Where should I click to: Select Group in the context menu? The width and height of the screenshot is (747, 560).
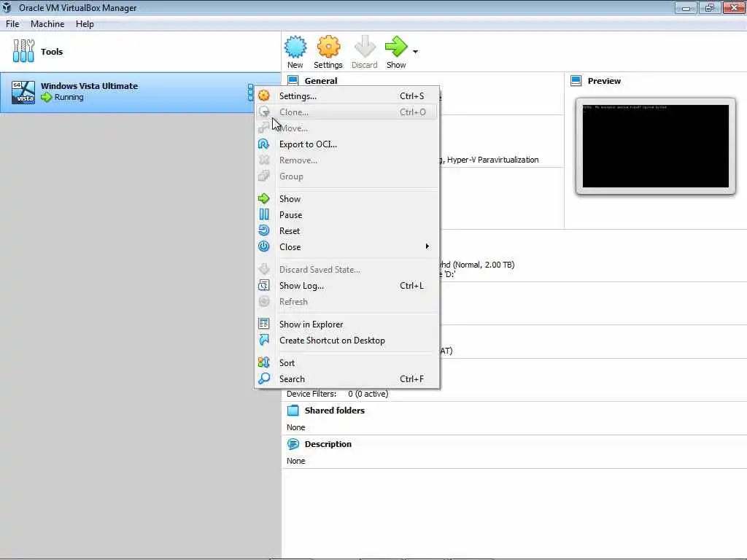click(347, 176)
